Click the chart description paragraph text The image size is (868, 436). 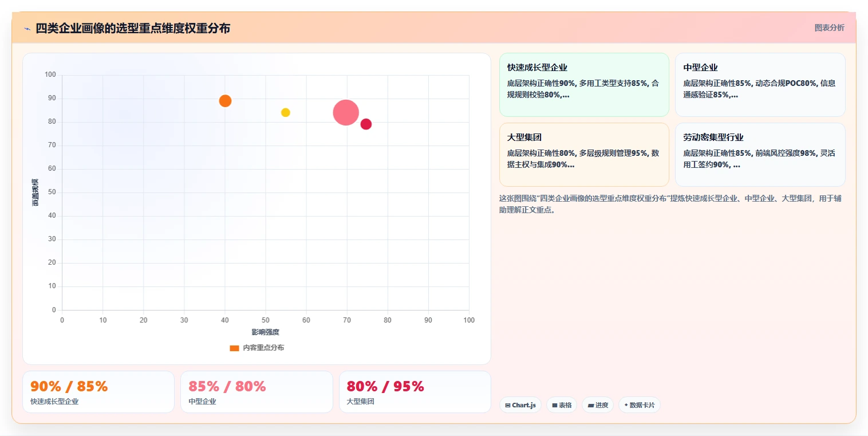coord(670,204)
